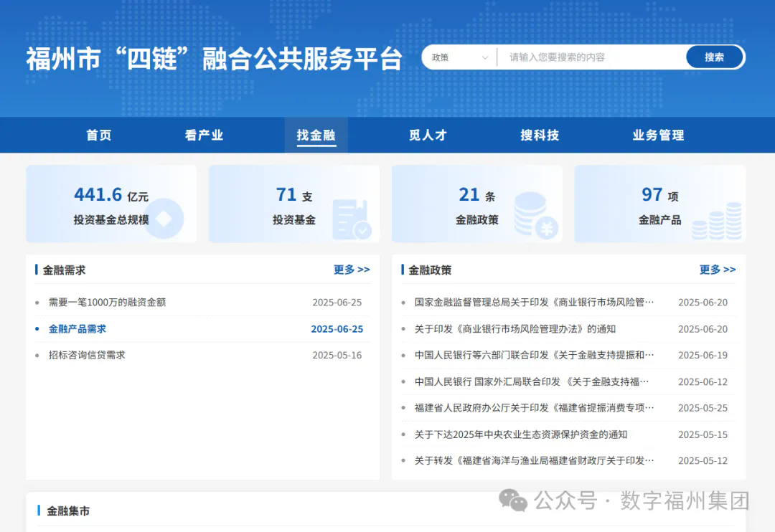Open 关于下达2025年中央农业生态资源保护资金的通知
775x532 pixels.
click(x=521, y=434)
